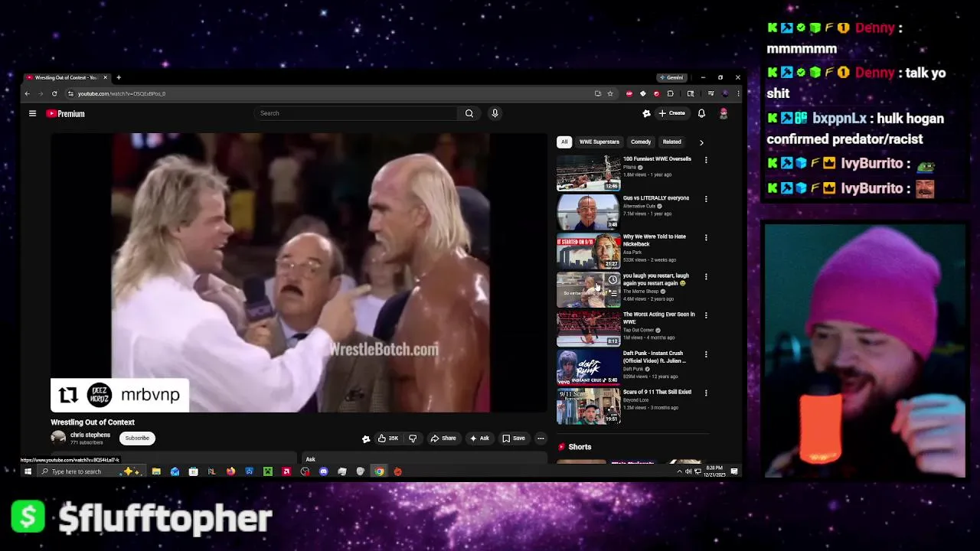Open the Gemini button in Chrome
980x551 pixels.
click(x=671, y=77)
